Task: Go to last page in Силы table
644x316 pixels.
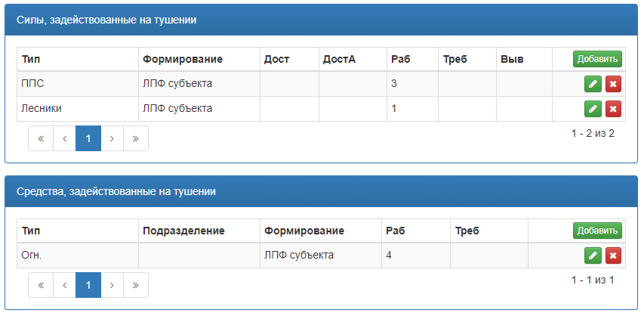Action: (x=136, y=138)
